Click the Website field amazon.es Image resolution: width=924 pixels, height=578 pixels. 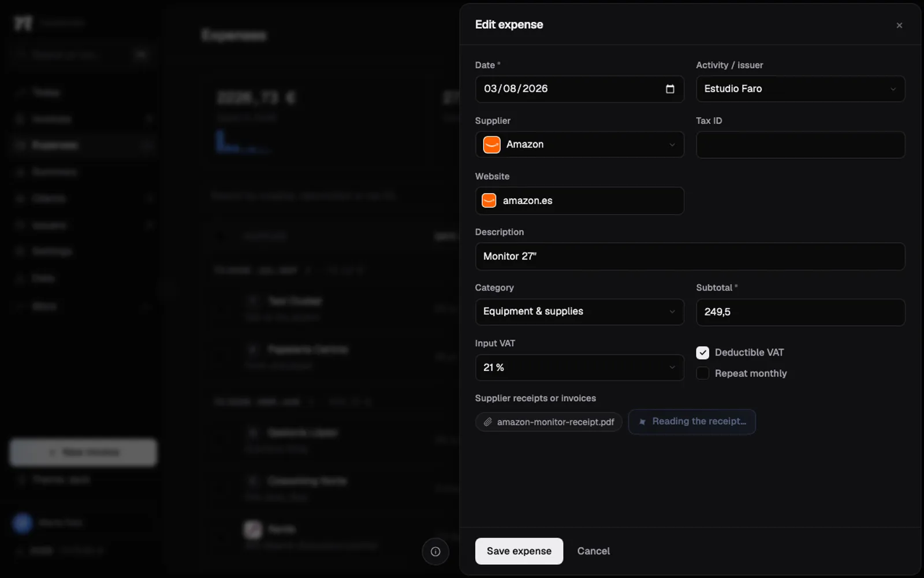[x=579, y=201]
